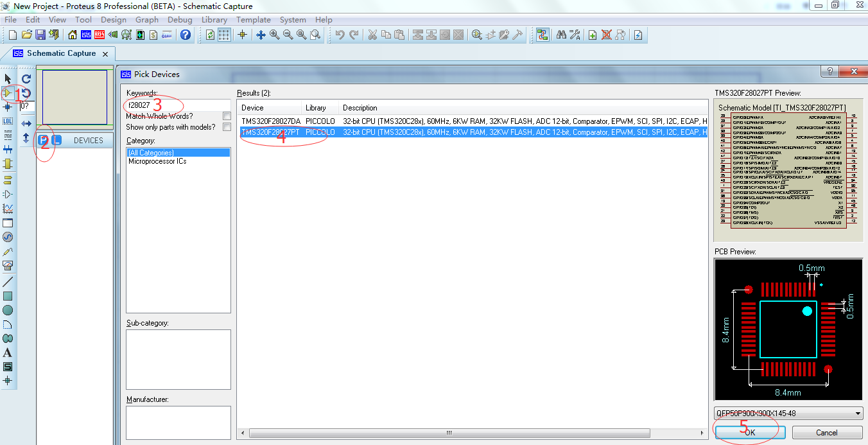Toggle 'Show only parts with models?' checkbox
Viewport: 868px width, 445px height.
point(227,127)
